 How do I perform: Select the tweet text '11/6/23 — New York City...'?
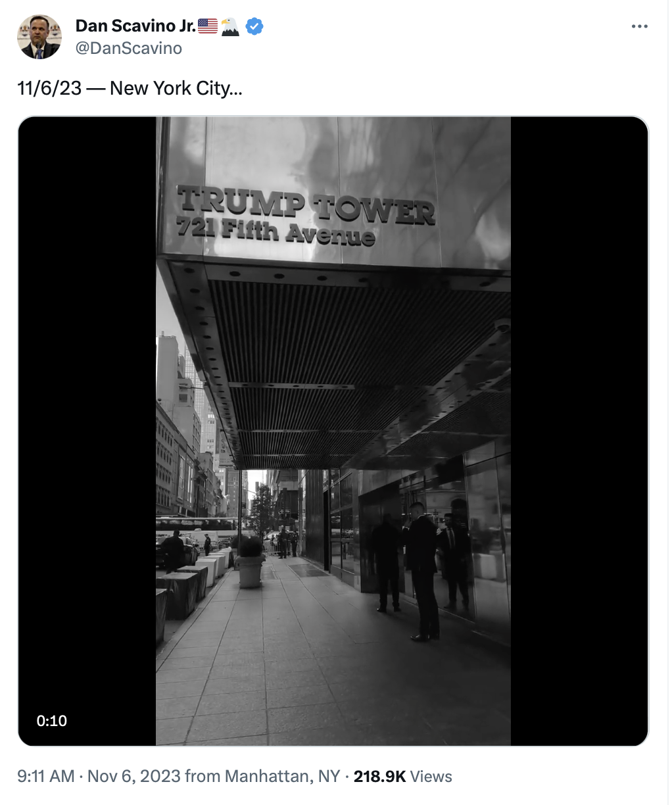[130, 88]
